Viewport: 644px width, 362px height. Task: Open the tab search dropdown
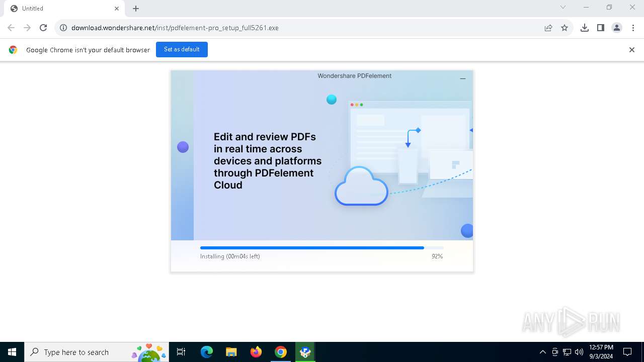(x=563, y=8)
